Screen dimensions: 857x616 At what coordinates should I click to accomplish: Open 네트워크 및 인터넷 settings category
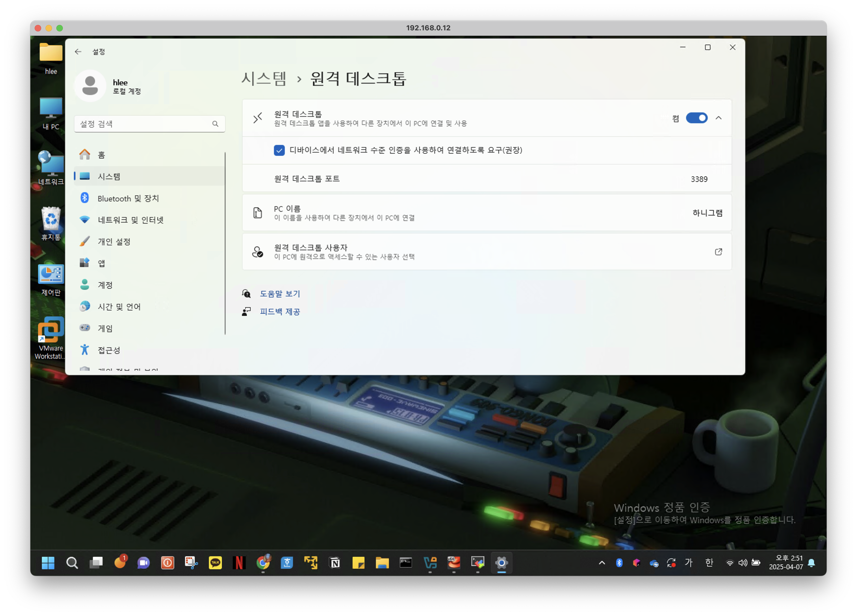[130, 220]
